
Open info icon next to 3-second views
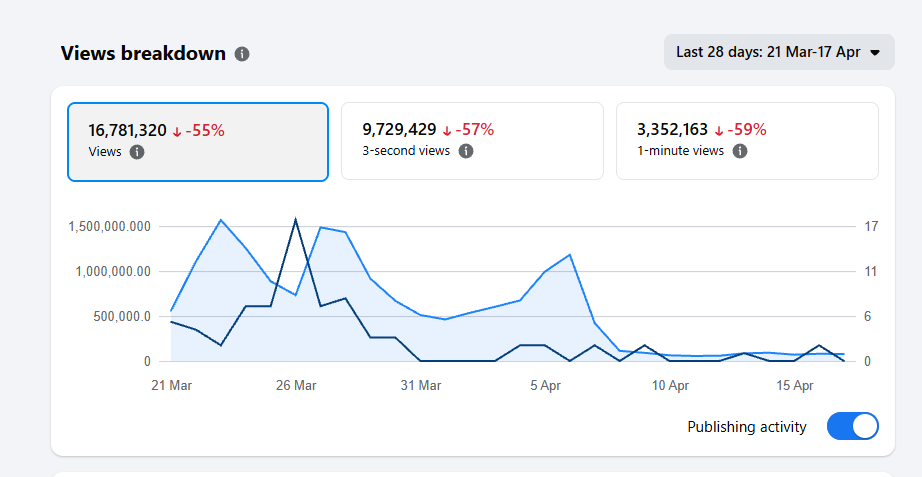pos(466,151)
